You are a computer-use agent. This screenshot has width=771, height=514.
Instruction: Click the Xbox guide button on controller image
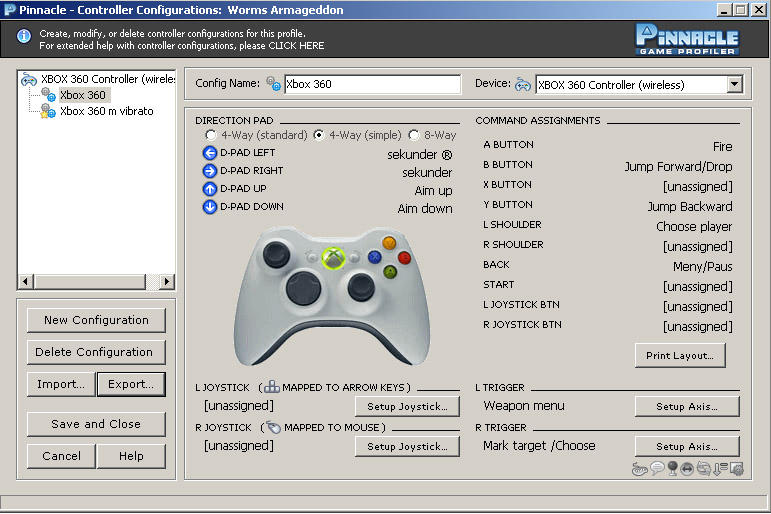333,258
